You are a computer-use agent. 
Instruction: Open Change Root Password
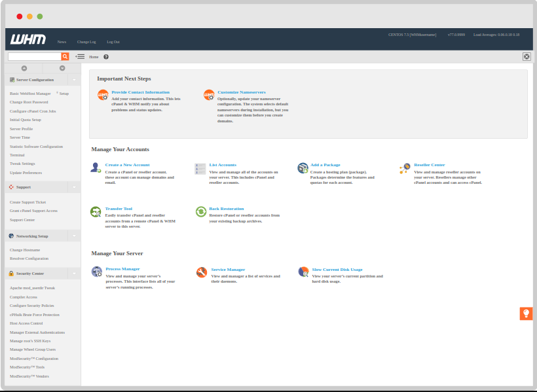(29, 102)
